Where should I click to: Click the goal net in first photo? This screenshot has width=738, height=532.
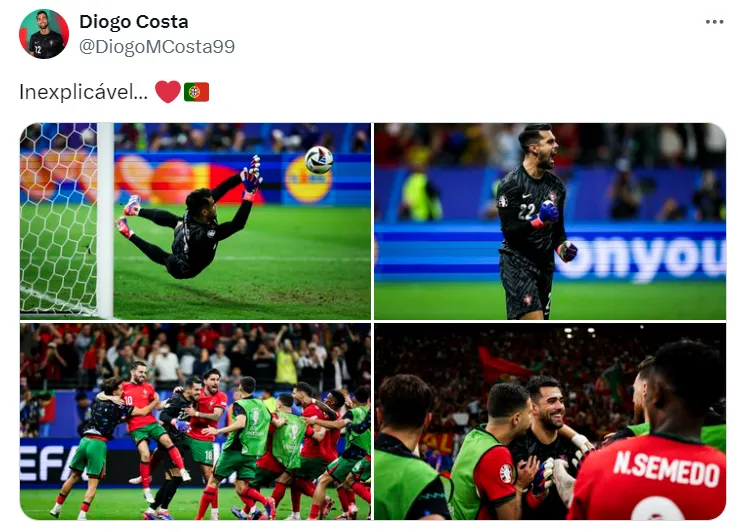click(x=59, y=219)
